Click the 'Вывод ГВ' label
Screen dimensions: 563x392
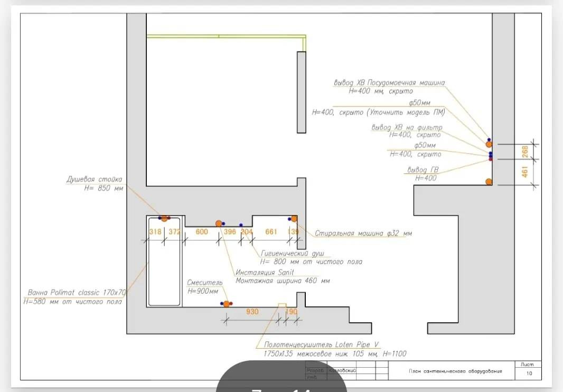point(423,170)
